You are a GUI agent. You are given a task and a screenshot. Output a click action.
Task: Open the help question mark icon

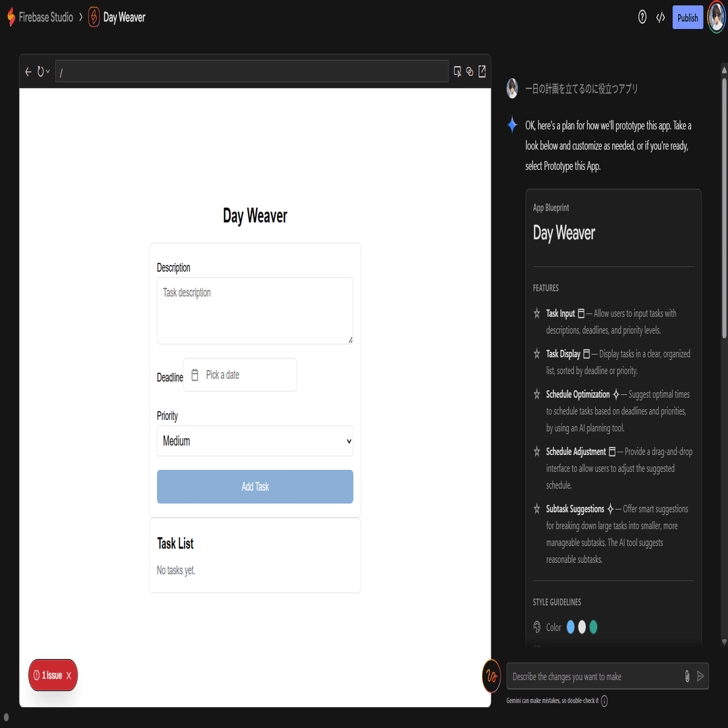tap(642, 18)
